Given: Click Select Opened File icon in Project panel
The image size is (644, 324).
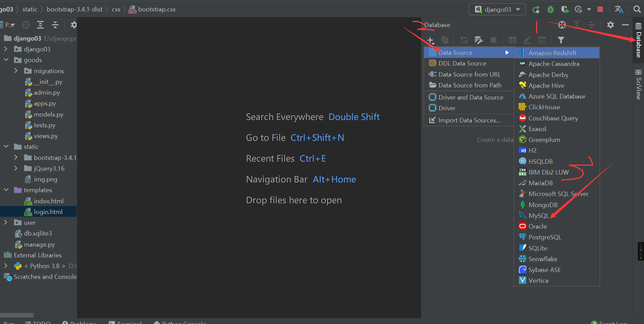Looking at the screenshot, I should 26,25.
